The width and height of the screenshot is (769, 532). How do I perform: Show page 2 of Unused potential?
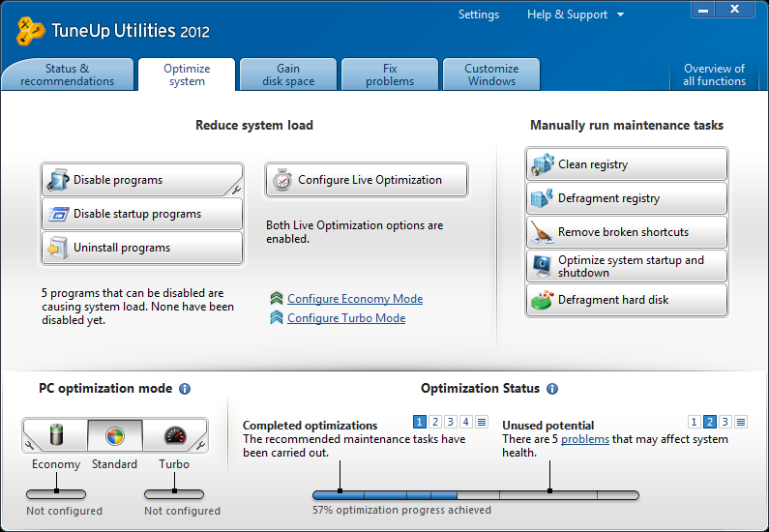pyautogui.click(x=710, y=422)
